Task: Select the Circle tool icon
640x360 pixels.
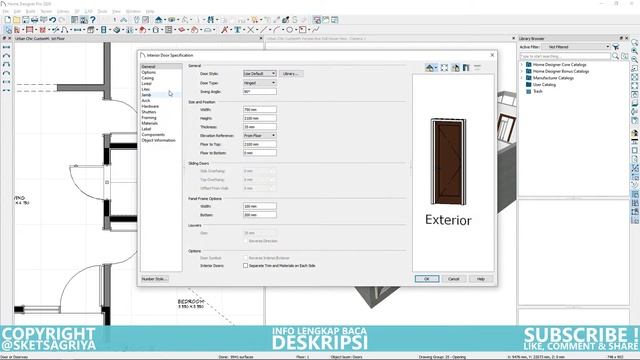Action: [x=289, y=30]
